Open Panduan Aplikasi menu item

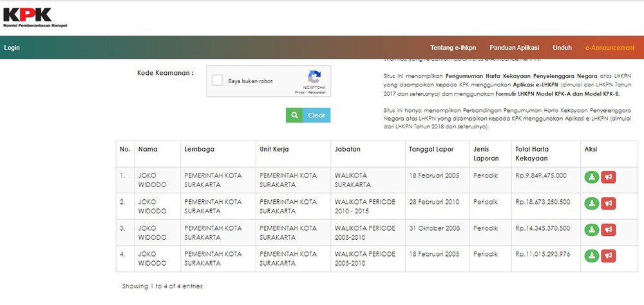(514, 48)
